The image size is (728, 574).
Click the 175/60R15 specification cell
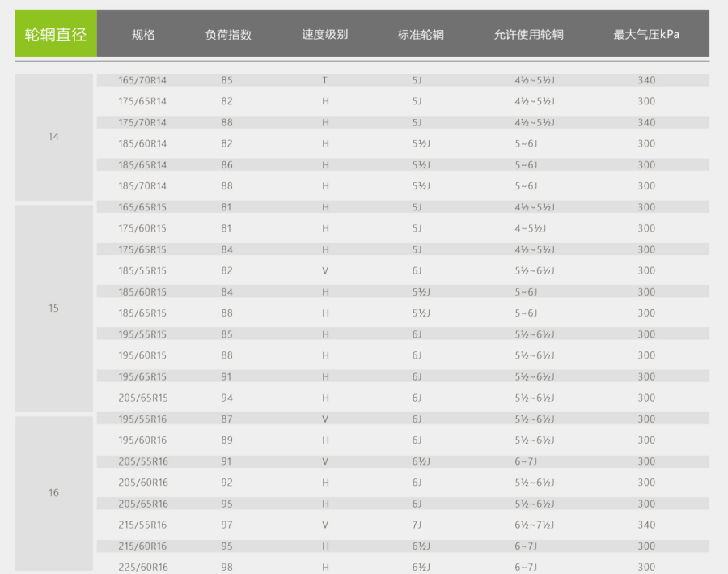click(x=142, y=228)
